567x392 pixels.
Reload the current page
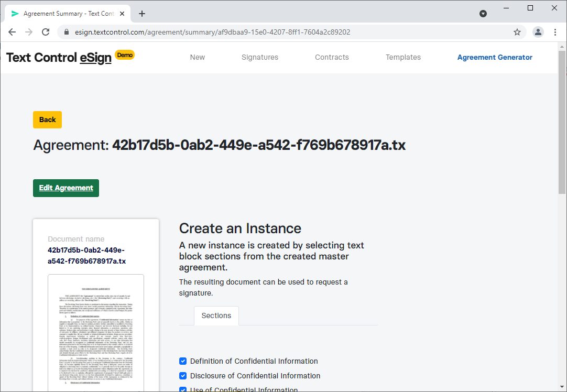pos(46,32)
